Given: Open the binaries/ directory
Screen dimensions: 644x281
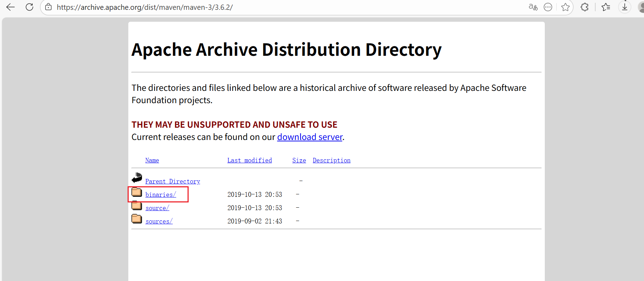Looking at the screenshot, I should (x=161, y=195).
